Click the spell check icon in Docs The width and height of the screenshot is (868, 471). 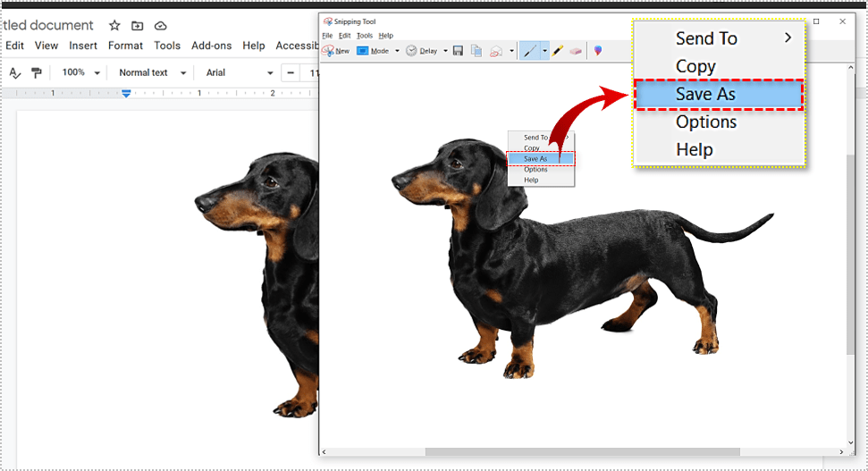click(x=14, y=72)
